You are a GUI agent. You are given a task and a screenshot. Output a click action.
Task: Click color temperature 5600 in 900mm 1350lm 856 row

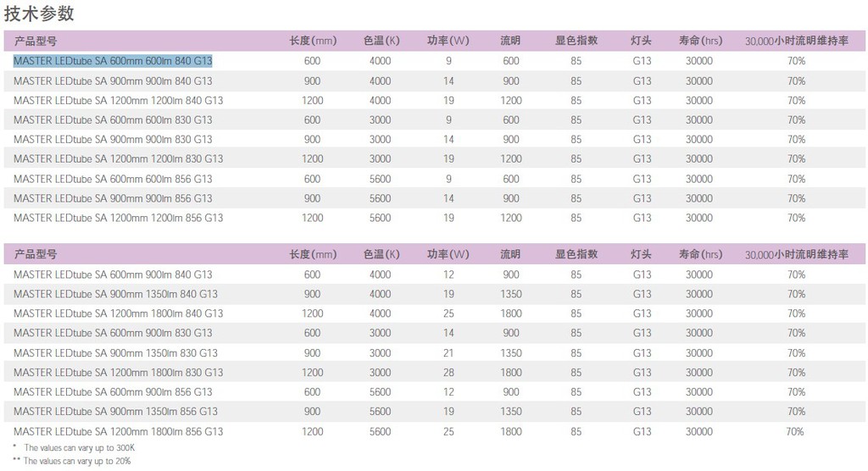click(381, 411)
